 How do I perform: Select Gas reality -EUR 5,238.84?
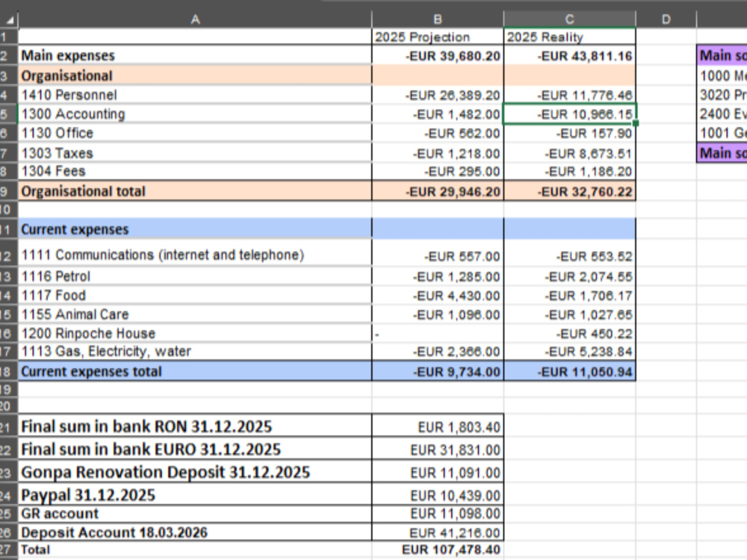569,352
